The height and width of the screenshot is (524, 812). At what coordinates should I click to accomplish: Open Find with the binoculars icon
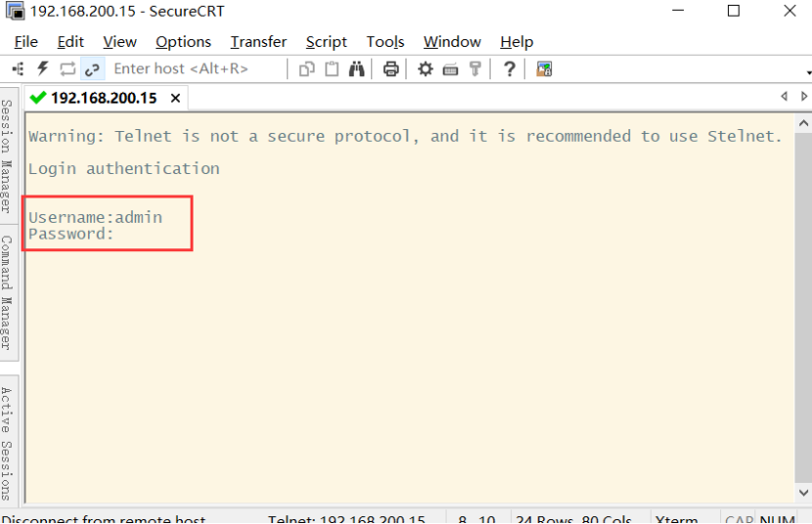(x=357, y=69)
